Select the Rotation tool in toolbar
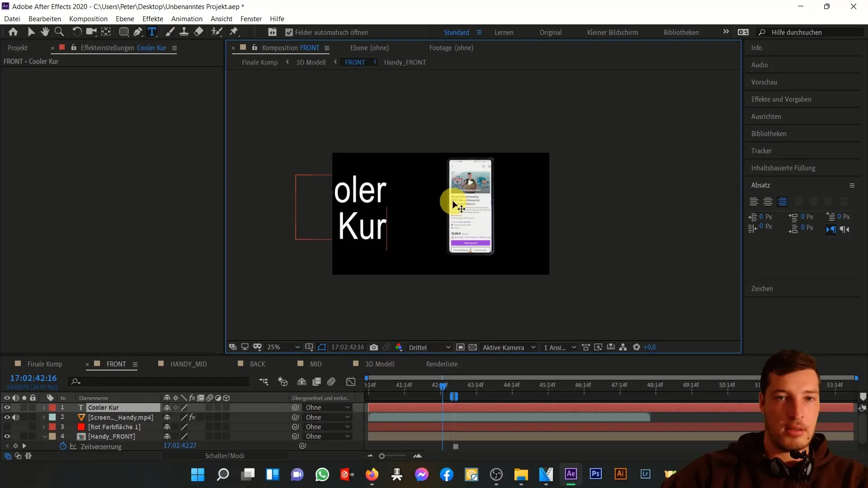The height and width of the screenshot is (488, 868). point(75,32)
